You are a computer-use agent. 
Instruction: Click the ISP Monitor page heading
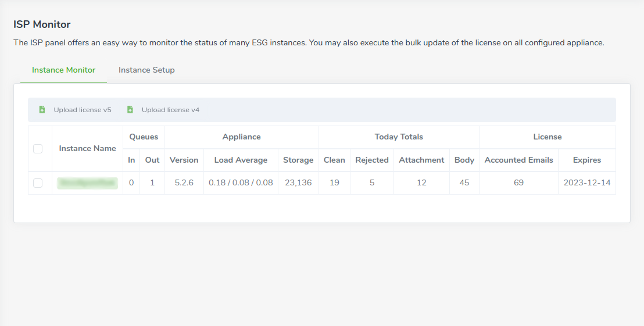[42, 24]
